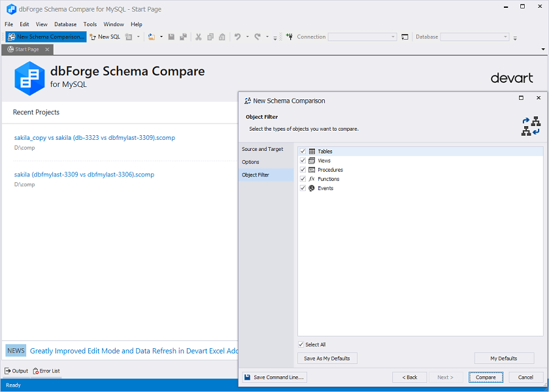Open recent project sakila_copy vs sakila

[x=95, y=138]
